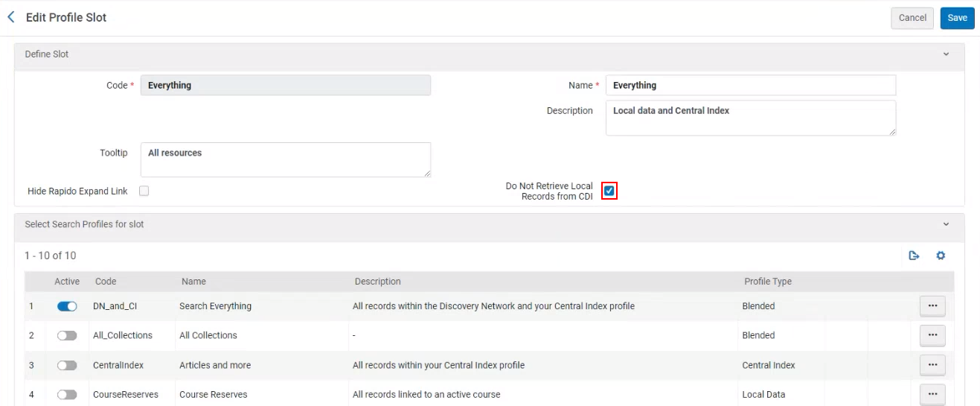The width and height of the screenshot is (980, 406).
Task: Uncheck Do Not Retrieve Local Records from CDI
Action: coord(609,191)
